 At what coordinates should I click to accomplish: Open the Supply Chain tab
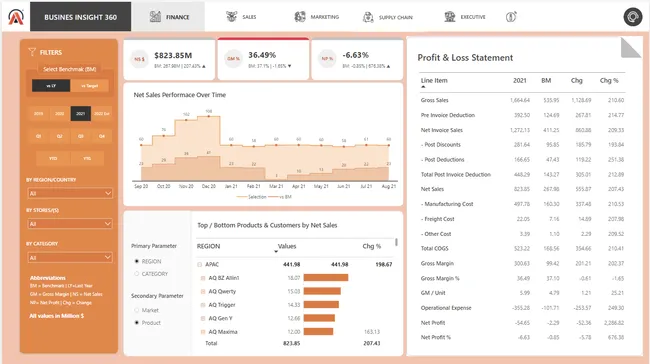388,17
